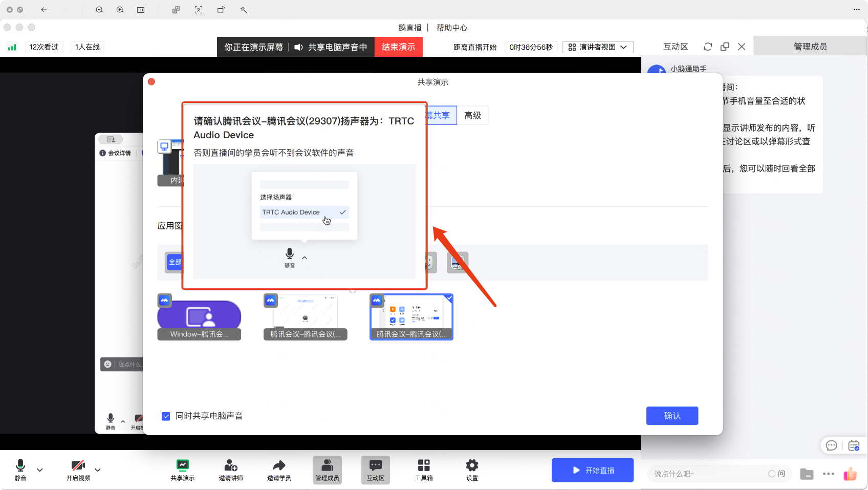Mute the microphone in bottom toolbar

click(x=20, y=470)
